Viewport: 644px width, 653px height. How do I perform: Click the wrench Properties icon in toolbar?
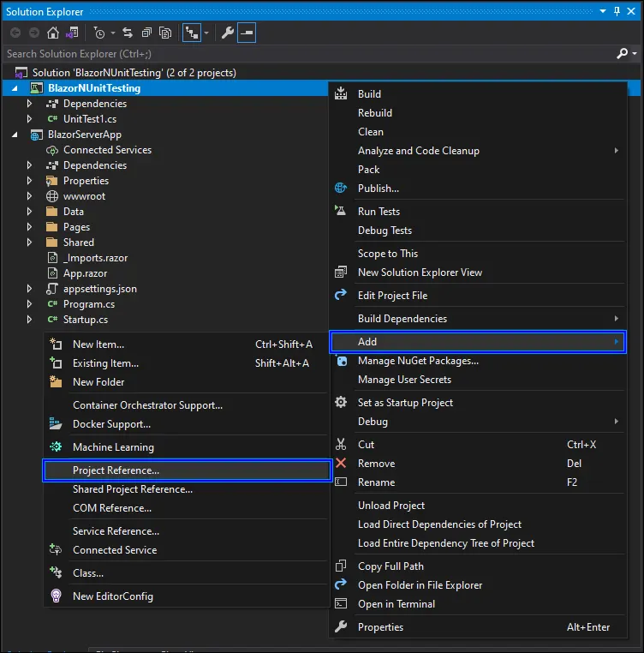click(227, 33)
